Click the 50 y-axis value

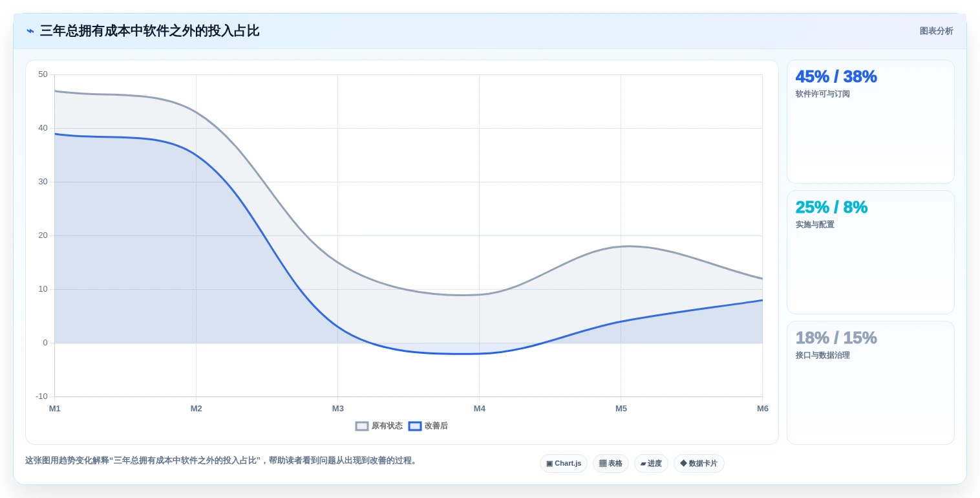click(43, 74)
